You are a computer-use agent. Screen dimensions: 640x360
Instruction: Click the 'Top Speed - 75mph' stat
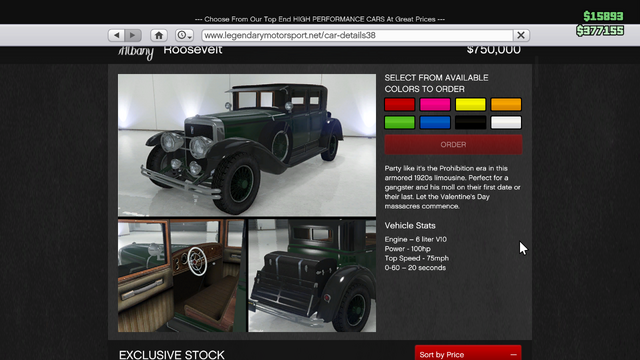point(416,258)
